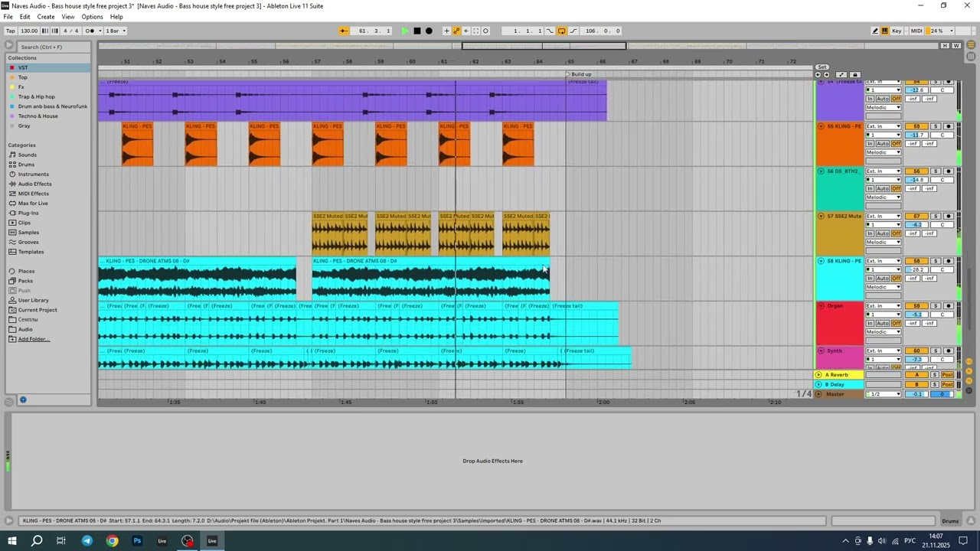
Task: Enable Key Map Mode
Action: 897,31
